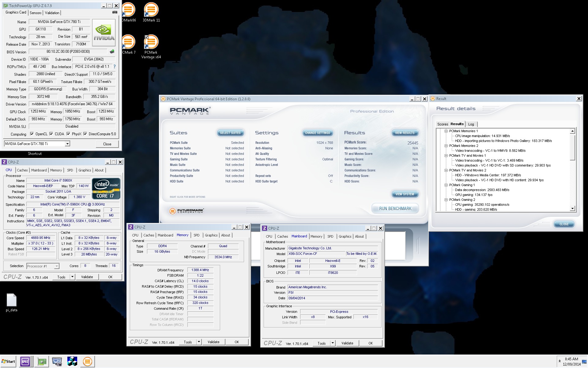The width and height of the screenshot is (588, 368).
Task: Click the SELECT SUITES button
Action: [x=230, y=133]
